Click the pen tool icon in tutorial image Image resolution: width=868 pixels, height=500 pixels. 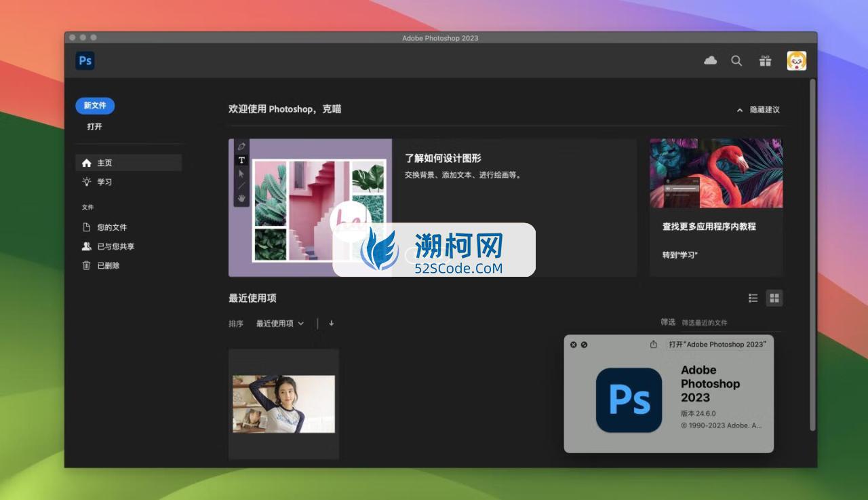[x=241, y=147]
